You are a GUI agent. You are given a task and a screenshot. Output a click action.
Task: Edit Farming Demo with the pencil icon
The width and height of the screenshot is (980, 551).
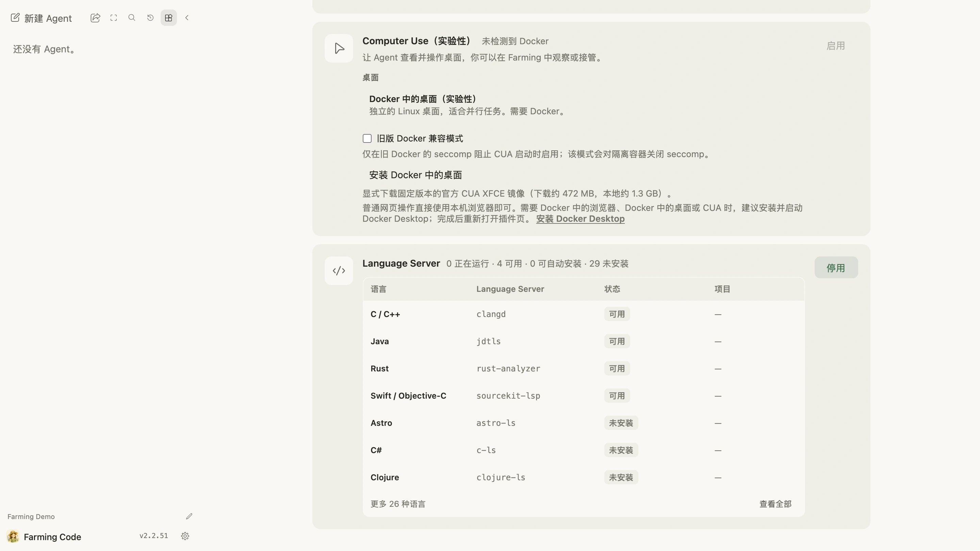(189, 516)
